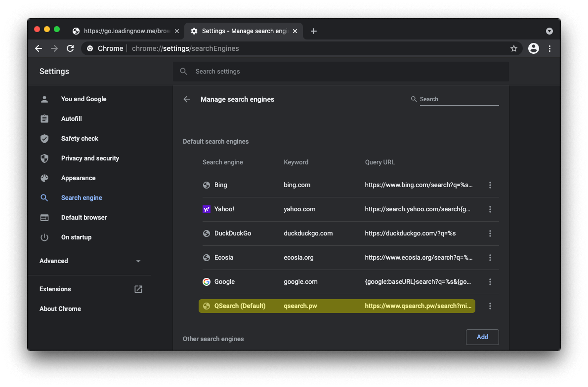This screenshot has width=588, height=387.
Task: Open more actions for Yahoo!
Action: click(x=490, y=209)
